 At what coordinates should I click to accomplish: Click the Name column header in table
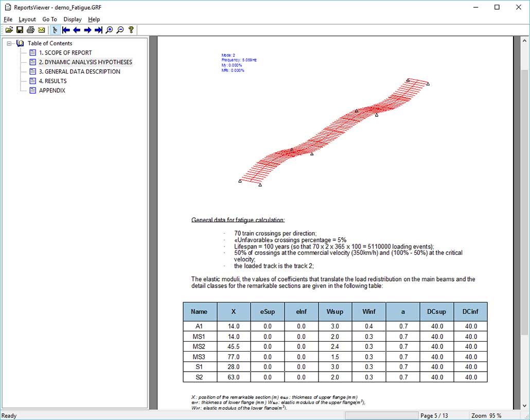[x=200, y=311]
